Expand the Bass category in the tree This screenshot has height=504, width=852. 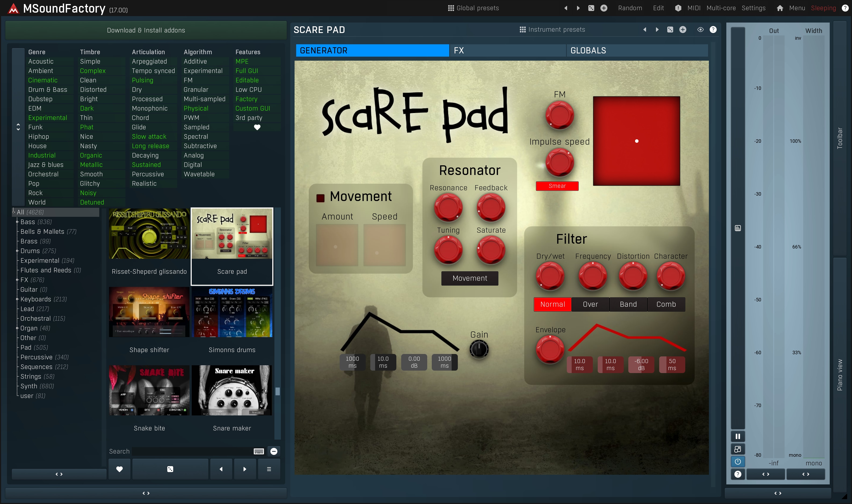(17, 222)
